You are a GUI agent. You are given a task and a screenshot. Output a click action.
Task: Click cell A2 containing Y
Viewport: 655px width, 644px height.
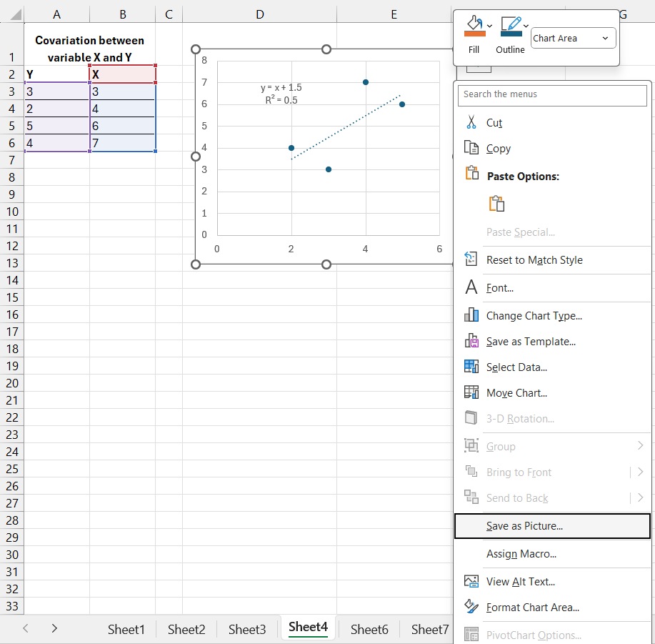57,74
